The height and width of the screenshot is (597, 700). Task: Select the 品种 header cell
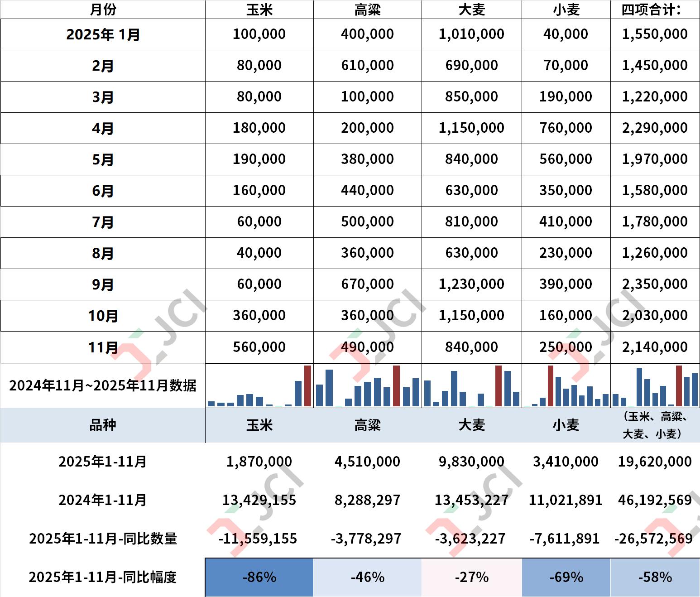[x=103, y=425]
